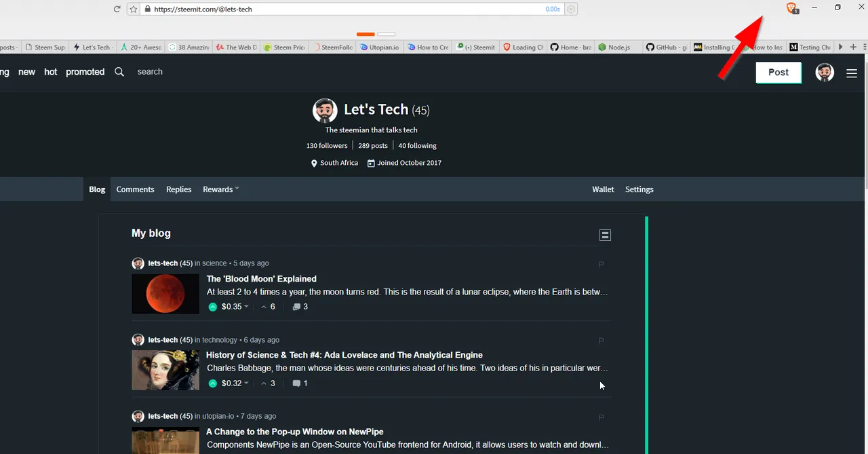The width and height of the screenshot is (868, 454).
Task: Switch to the Utopian.io tab
Action: tap(380, 48)
